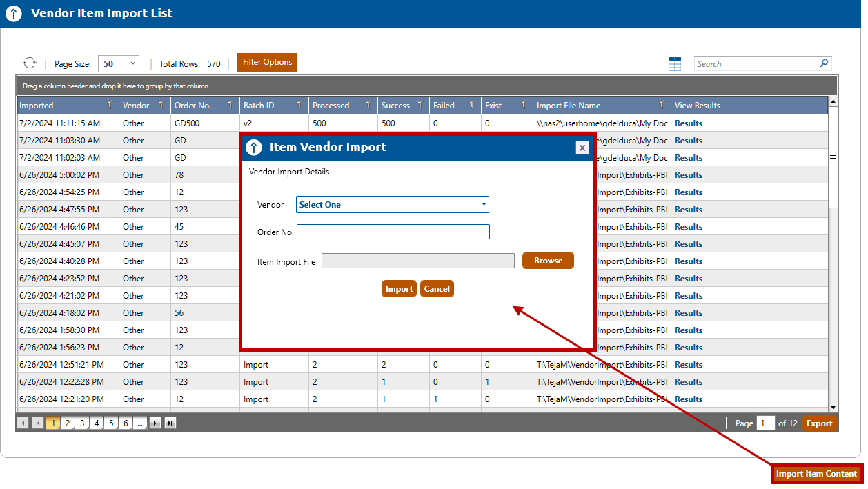Click the grid layout icon near Search
The image size is (868, 489).
[675, 64]
